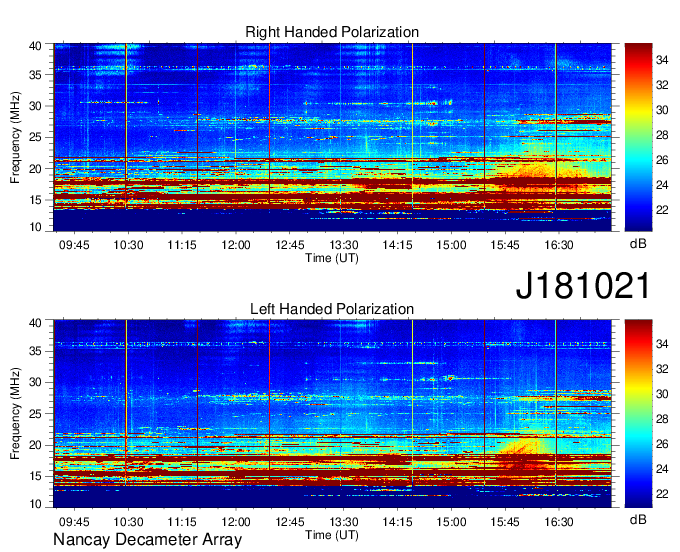The image size is (680, 552).
Task: Click the 32 dB value on the upper color bar
Action: (662, 85)
